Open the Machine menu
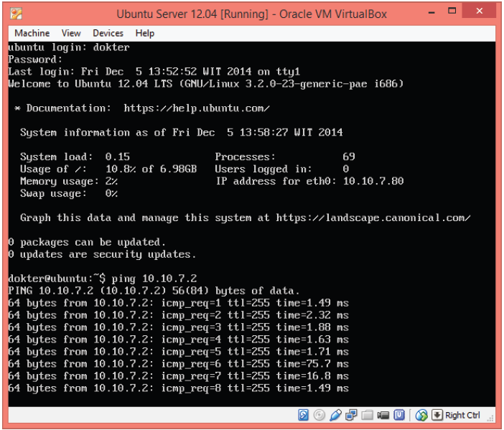 (x=32, y=33)
